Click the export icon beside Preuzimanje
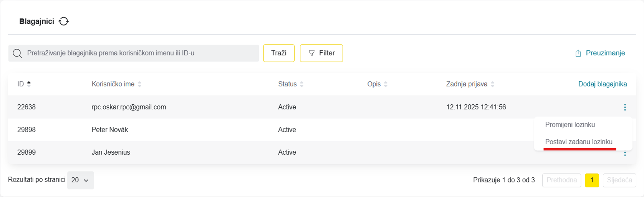Image resolution: width=644 pixels, height=197 pixels. pyautogui.click(x=578, y=53)
